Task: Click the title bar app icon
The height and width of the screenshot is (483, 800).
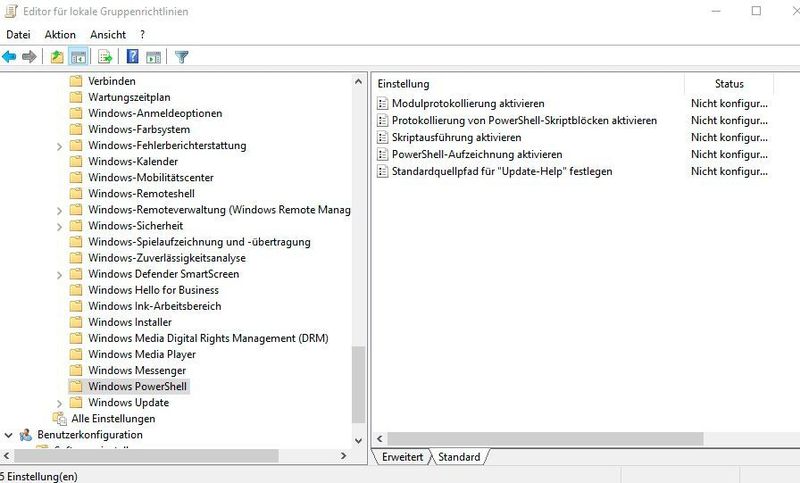Action: (x=11, y=11)
